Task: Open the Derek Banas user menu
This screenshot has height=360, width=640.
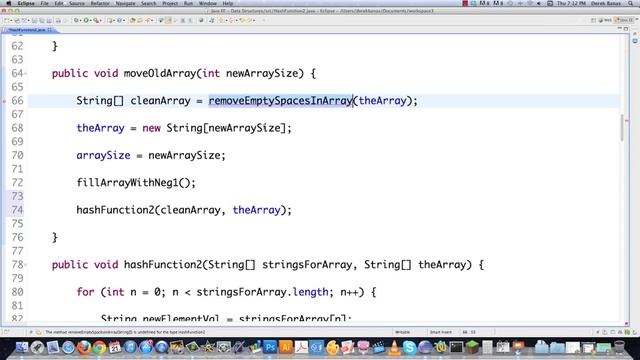Action: 606,3
